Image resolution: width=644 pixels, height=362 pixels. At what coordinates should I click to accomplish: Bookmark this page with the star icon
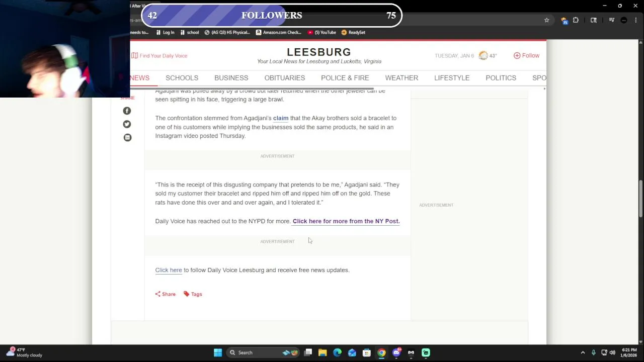(x=546, y=20)
